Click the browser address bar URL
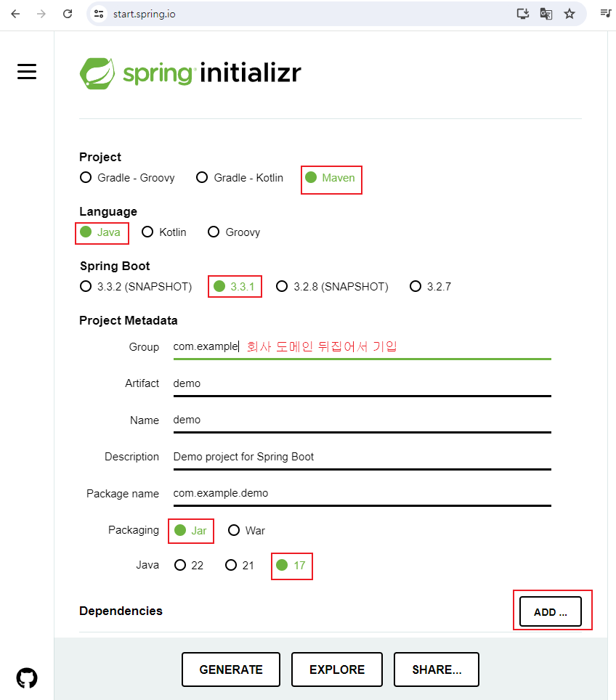616x700 pixels. [145, 14]
